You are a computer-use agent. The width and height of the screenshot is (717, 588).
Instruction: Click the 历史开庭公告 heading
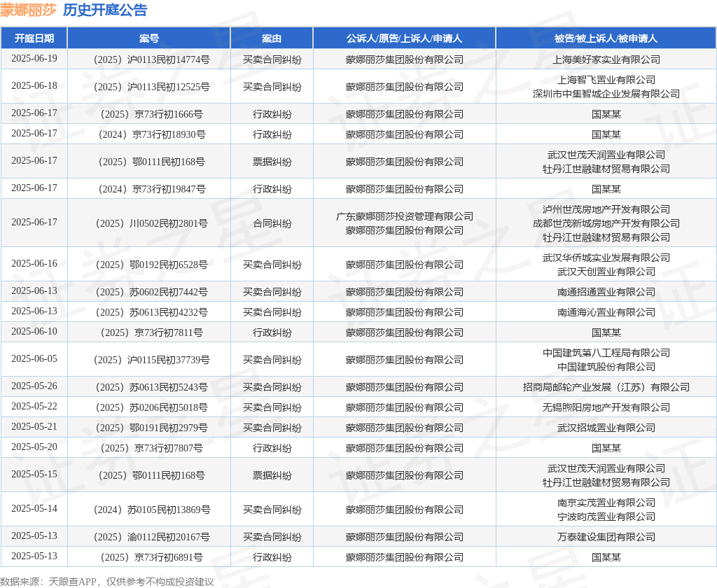pyautogui.click(x=105, y=10)
